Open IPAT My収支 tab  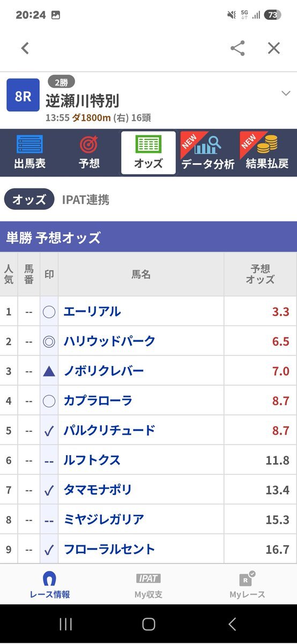coord(148,585)
